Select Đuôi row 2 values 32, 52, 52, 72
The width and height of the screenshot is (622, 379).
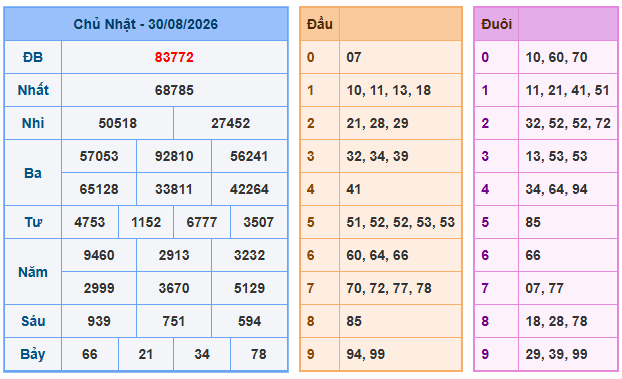pos(568,123)
